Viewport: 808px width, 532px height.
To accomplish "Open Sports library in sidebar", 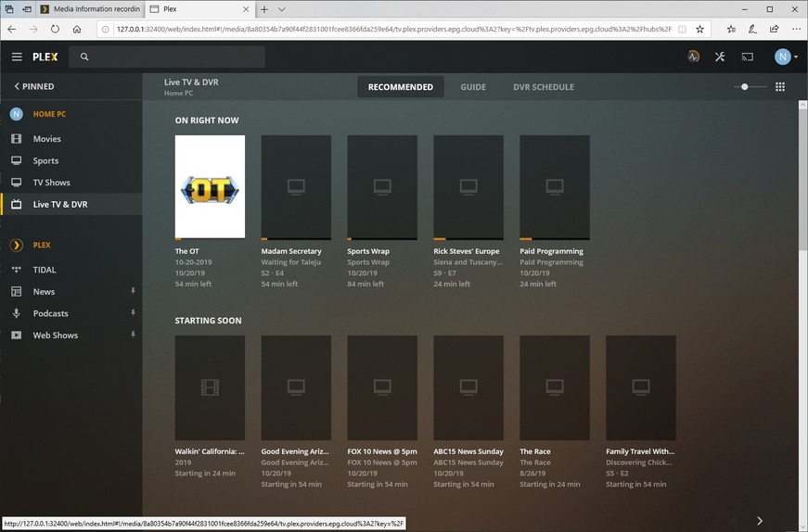I will (71, 160).
